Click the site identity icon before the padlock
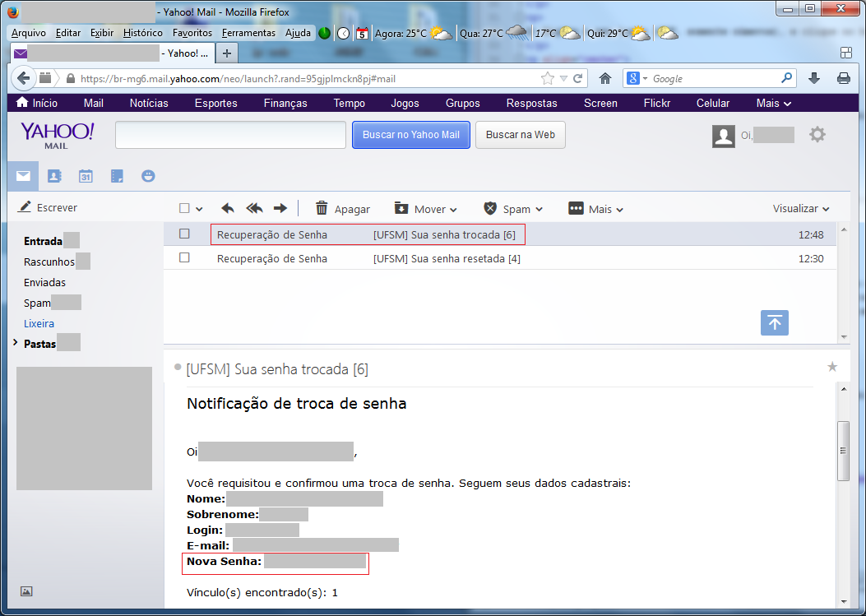 (x=45, y=78)
